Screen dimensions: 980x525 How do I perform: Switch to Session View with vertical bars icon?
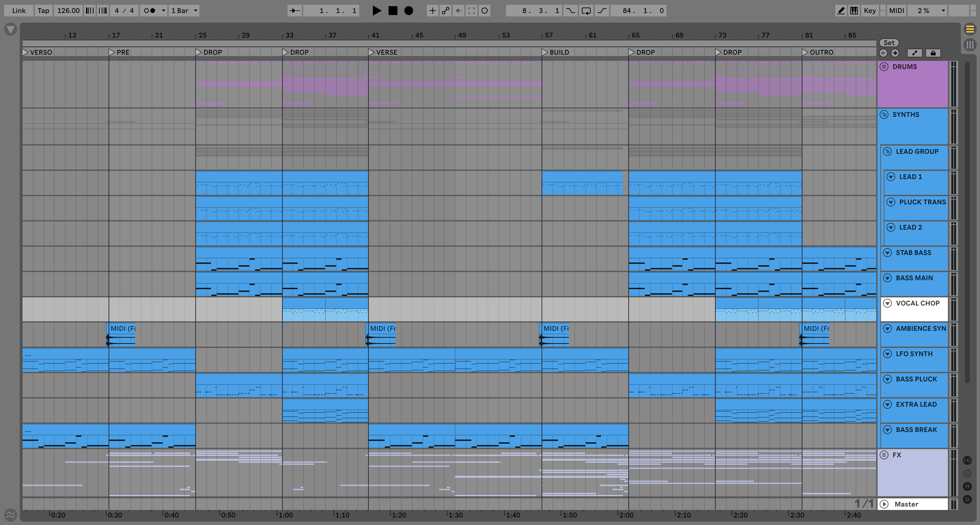(970, 44)
